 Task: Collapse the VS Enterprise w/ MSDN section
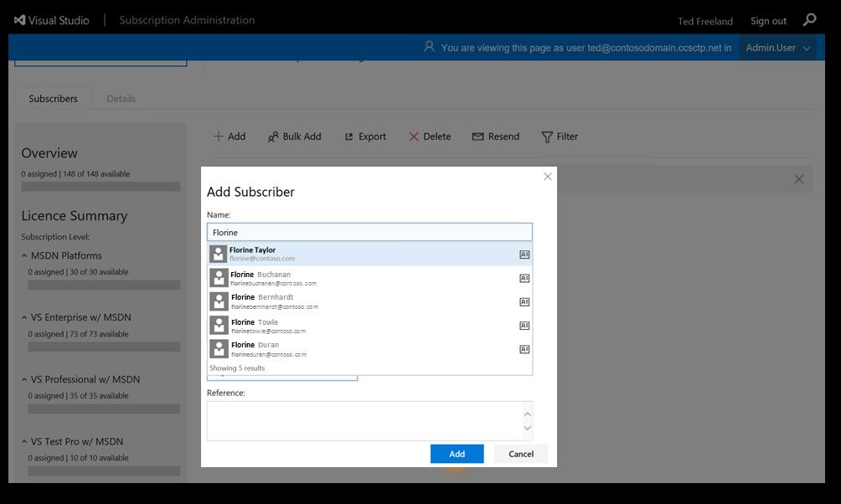[24, 317]
